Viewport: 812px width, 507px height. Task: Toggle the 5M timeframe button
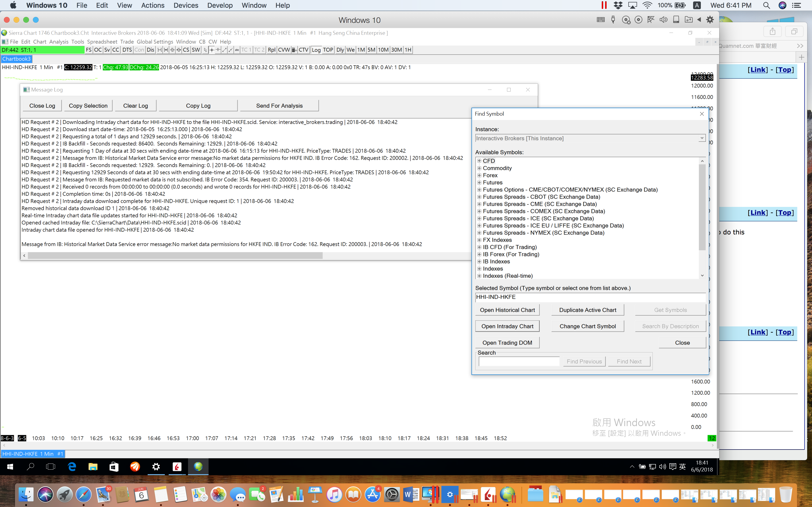tap(371, 50)
